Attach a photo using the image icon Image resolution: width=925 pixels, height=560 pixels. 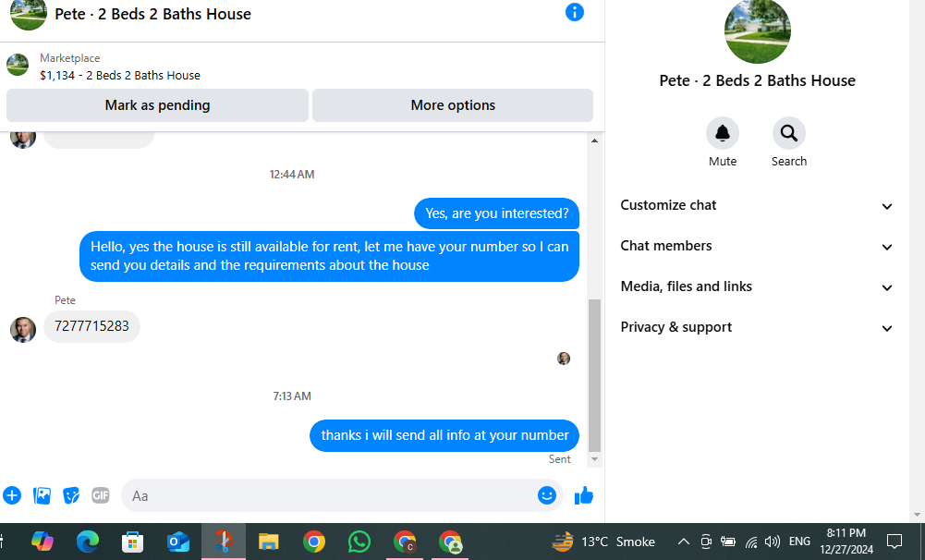(x=42, y=495)
